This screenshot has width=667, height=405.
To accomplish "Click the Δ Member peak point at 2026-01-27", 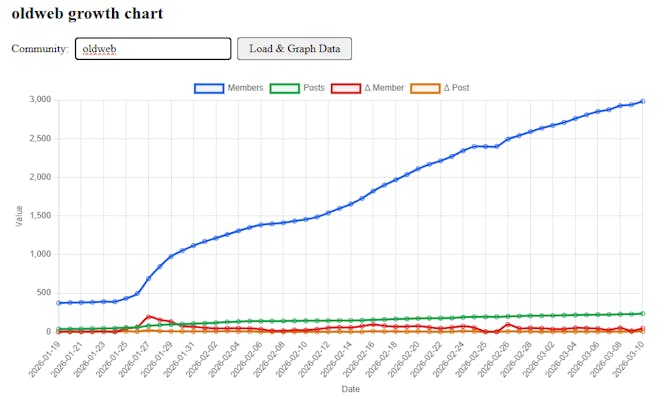I will pyautogui.click(x=149, y=317).
